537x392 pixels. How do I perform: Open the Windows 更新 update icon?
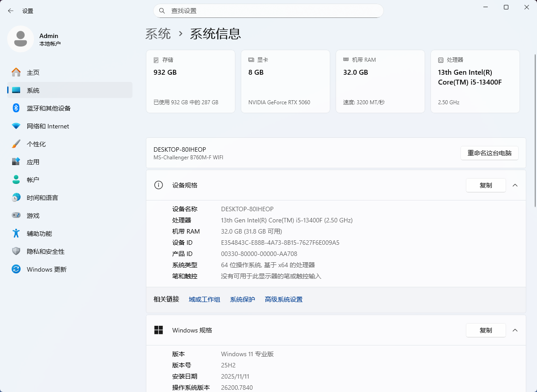(x=16, y=269)
